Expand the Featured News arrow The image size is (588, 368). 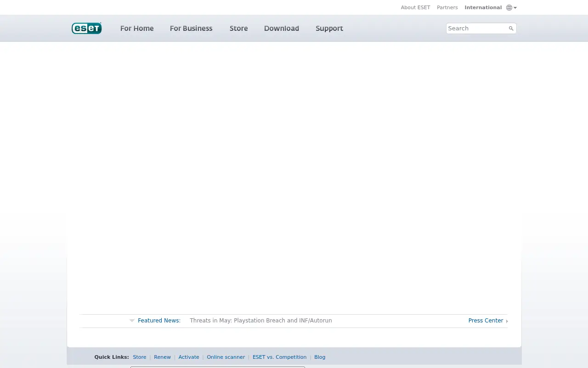(132, 321)
